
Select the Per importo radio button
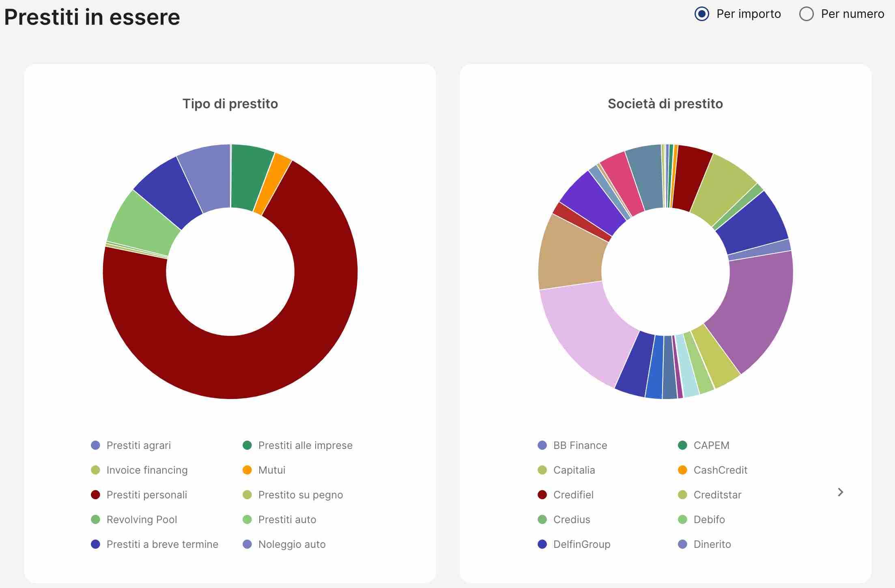[x=701, y=15]
